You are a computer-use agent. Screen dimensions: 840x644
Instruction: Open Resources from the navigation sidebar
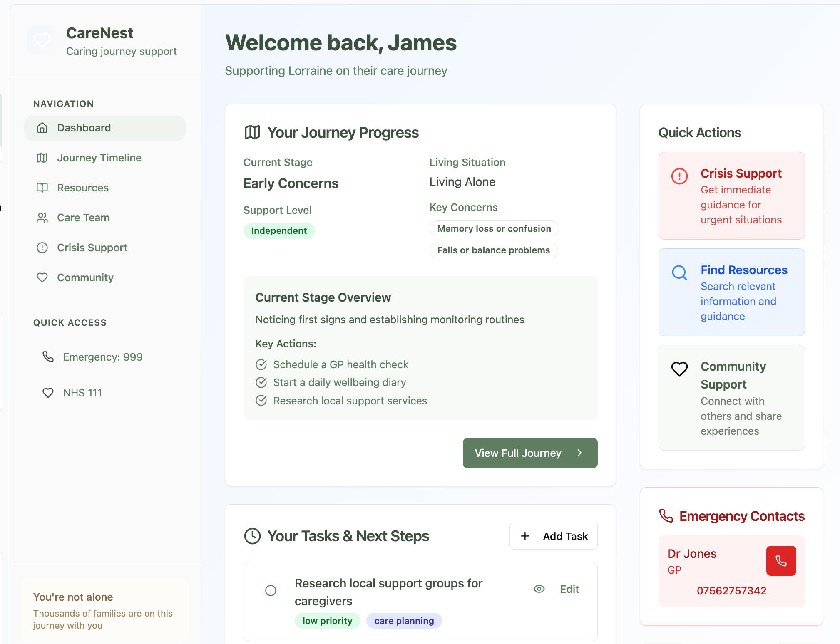click(82, 188)
